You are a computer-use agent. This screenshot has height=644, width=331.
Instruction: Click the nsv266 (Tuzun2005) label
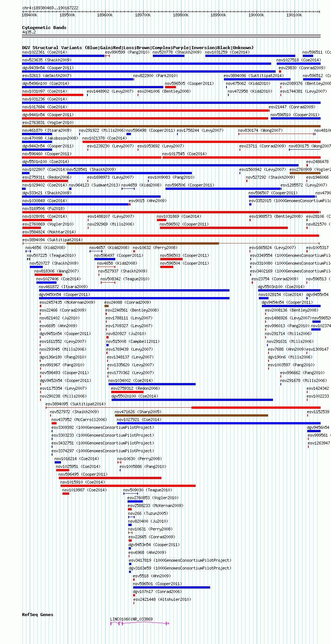coord(148,513)
